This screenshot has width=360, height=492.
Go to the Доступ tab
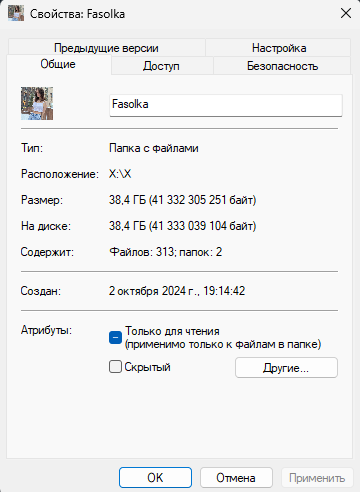pyautogui.click(x=161, y=66)
